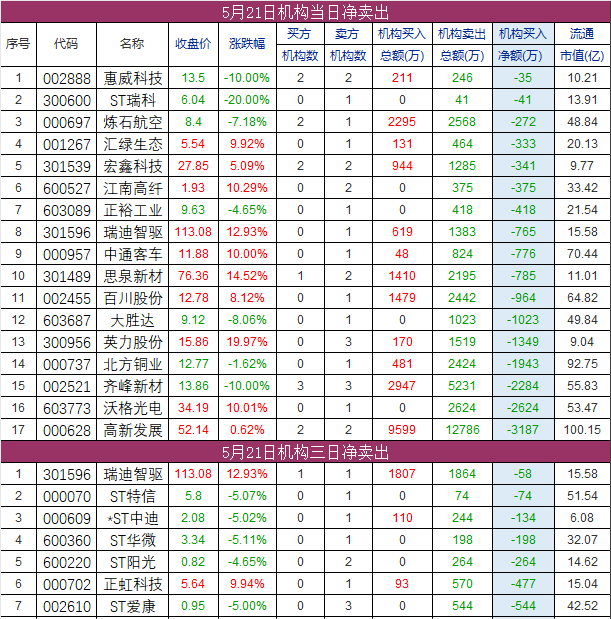Click the -198 net amount cell
The height and width of the screenshot is (619, 611).
pyautogui.click(x=523, y=540)
